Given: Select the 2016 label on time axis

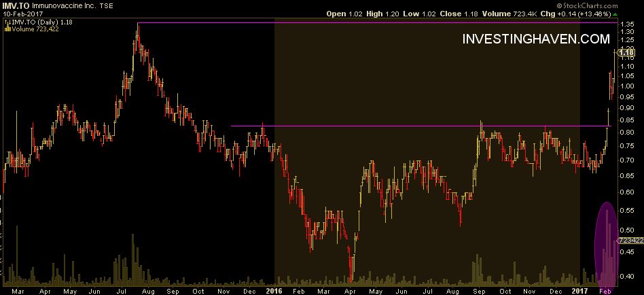Looking at the screenshot, I should 274,289.
